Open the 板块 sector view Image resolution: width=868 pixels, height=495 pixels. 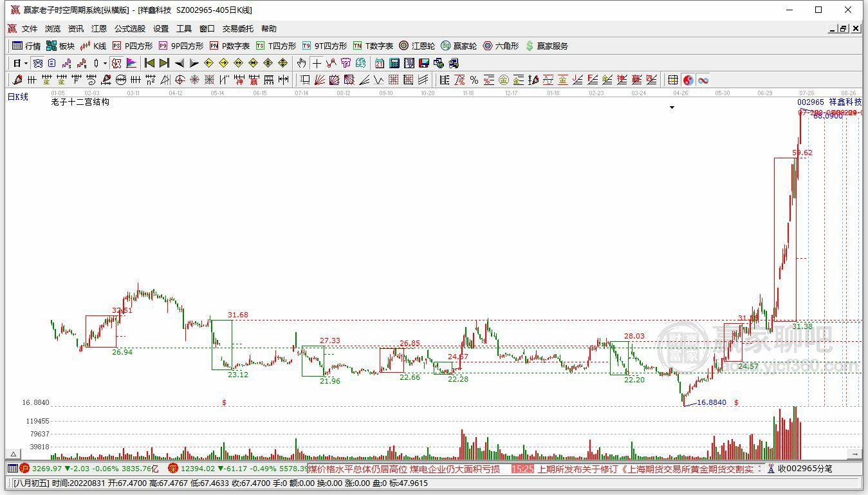pos(60,46)
